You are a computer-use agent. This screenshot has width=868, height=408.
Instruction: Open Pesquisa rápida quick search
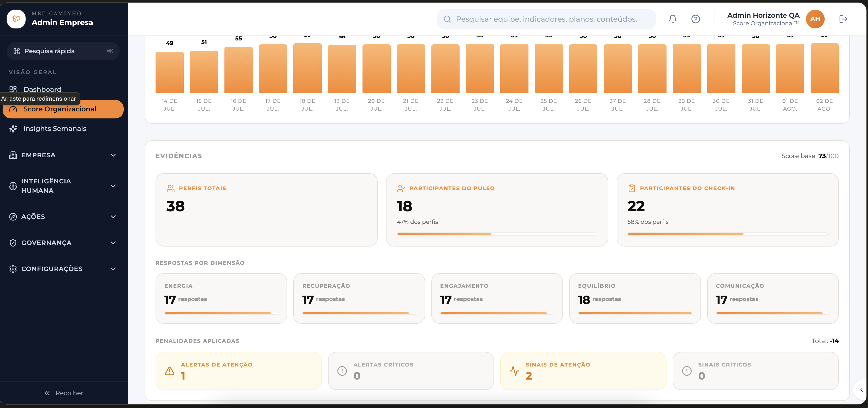pyautogui.click(x=63, y=51)
